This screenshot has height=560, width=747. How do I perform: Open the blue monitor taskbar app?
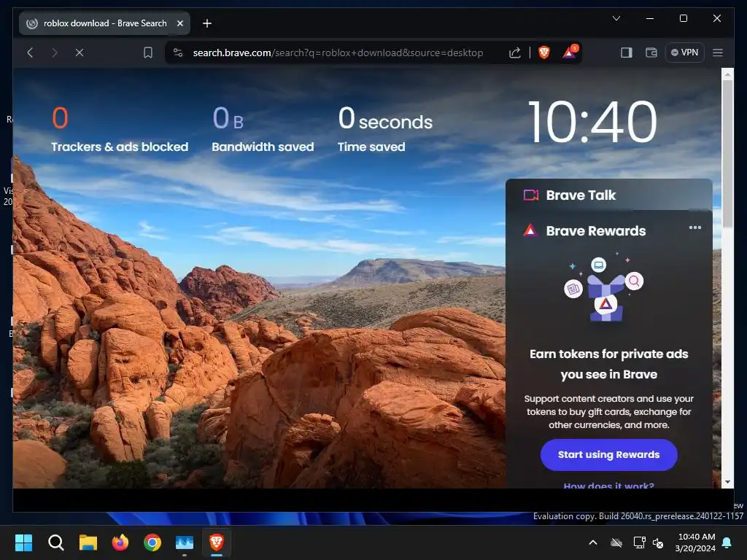click(x=185, y=542)
